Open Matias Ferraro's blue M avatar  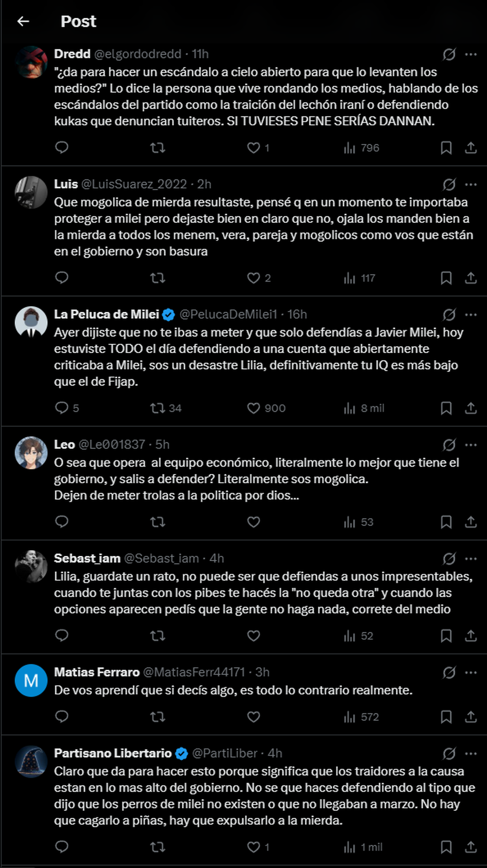coord(31,680)
